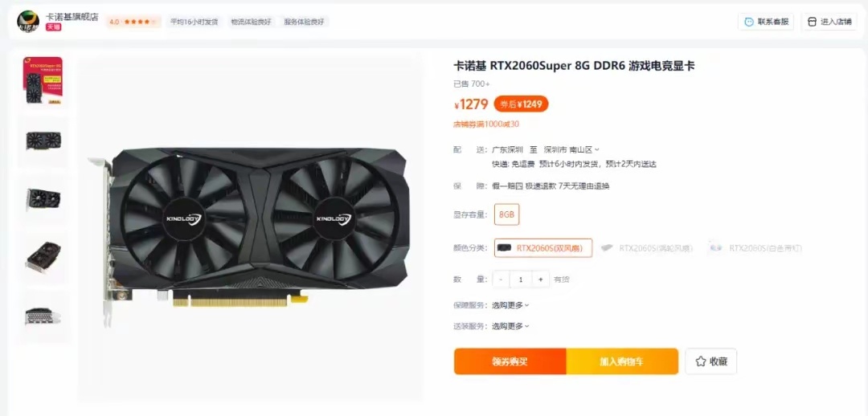Open the 卡诺基旗舰店 store logo
Image resolution: width=868 pixels, height=416 pixels.
(x=27, y=21)
